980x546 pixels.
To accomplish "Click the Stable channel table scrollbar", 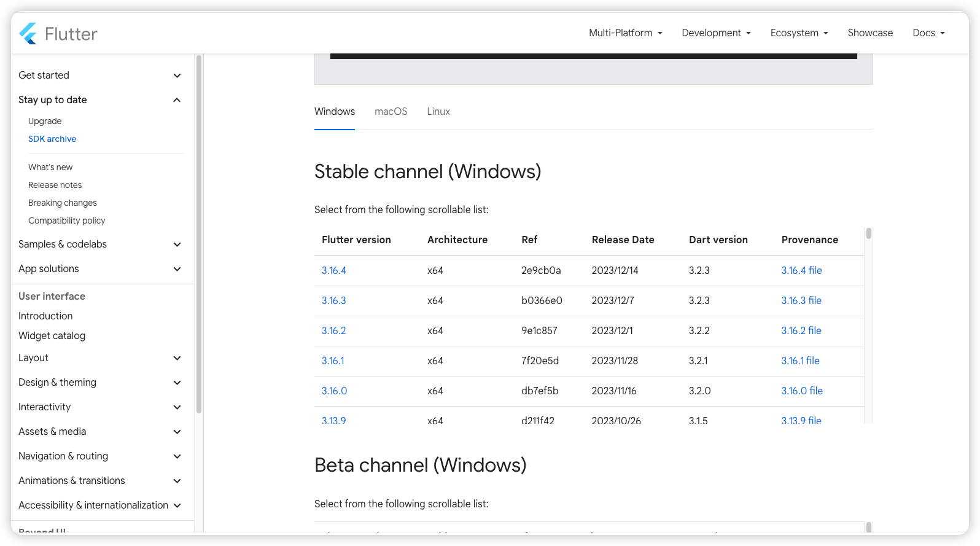I will (x=869, y=233).
